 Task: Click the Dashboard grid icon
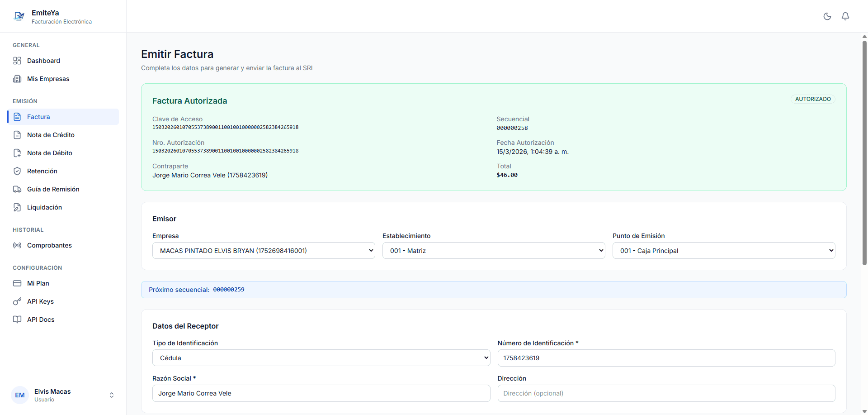tap(17, 61)
